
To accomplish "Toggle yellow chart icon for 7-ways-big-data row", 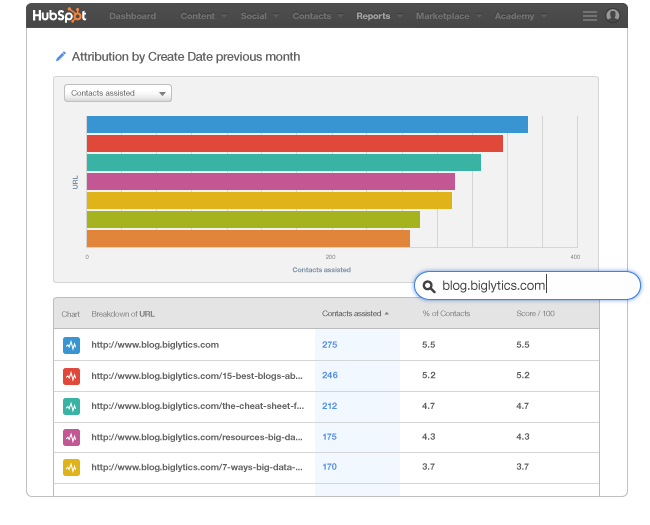I will [71, 467].
